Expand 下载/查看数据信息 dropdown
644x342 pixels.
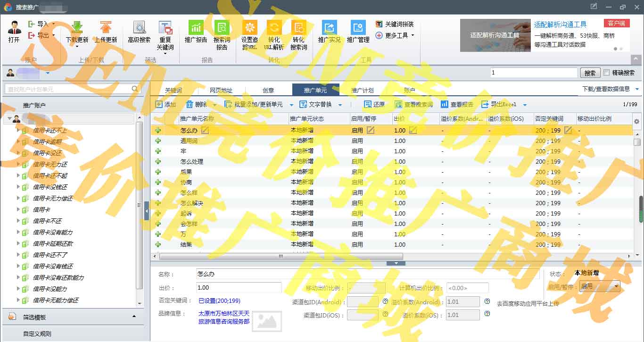637,89
